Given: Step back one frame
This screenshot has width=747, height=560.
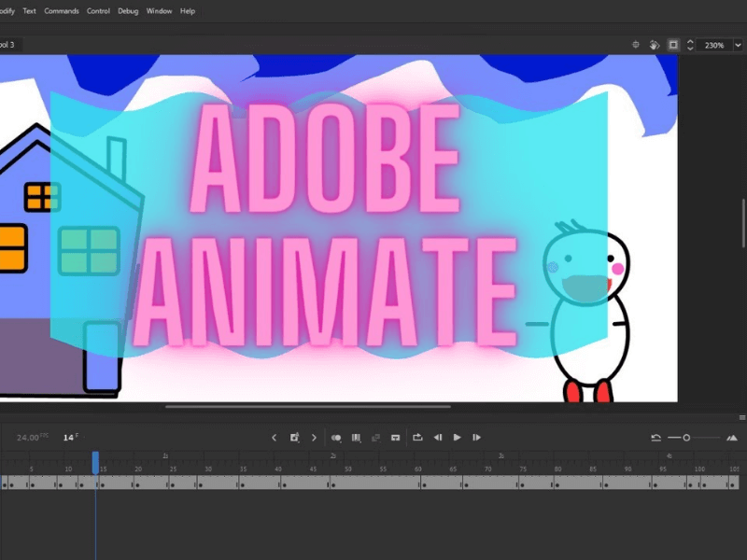Looking at the screenshot, I should click(437, 437).
